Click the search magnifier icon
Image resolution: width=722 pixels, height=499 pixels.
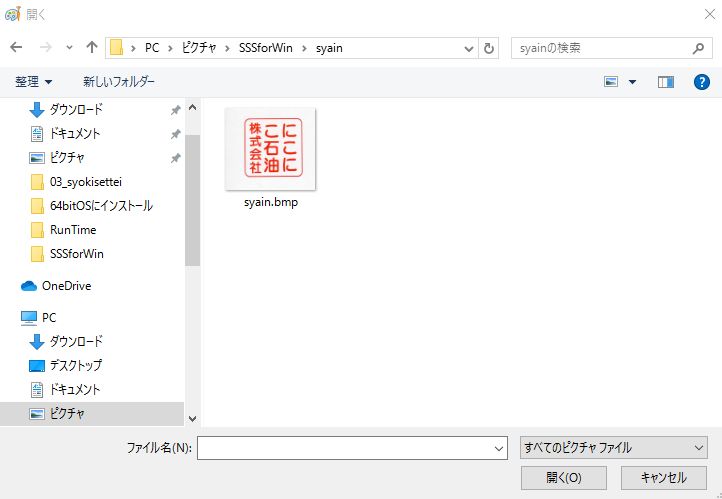pyautogui.click(x=698, y=48)
